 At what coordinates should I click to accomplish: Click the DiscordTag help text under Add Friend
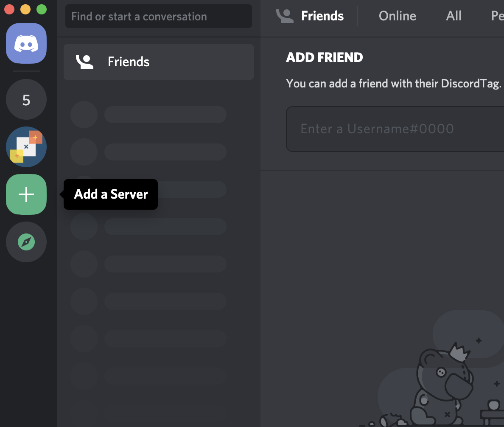(x=395, y=83)
